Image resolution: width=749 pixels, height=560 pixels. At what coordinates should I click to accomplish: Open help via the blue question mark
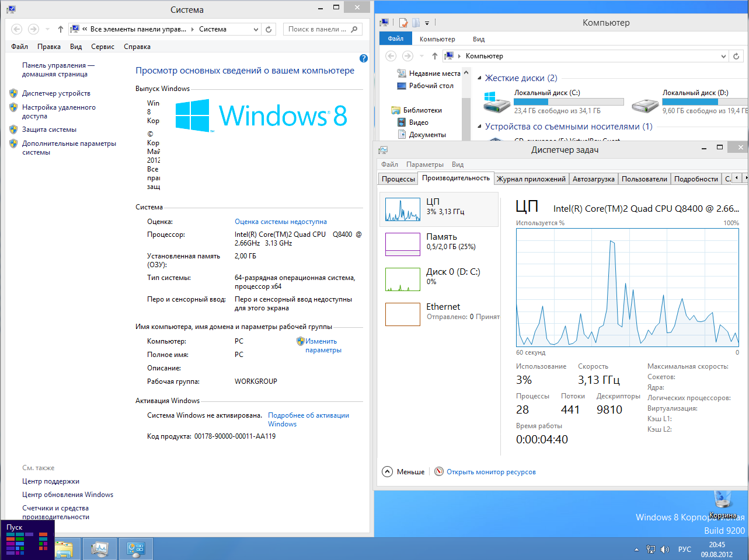pos(364,58)
